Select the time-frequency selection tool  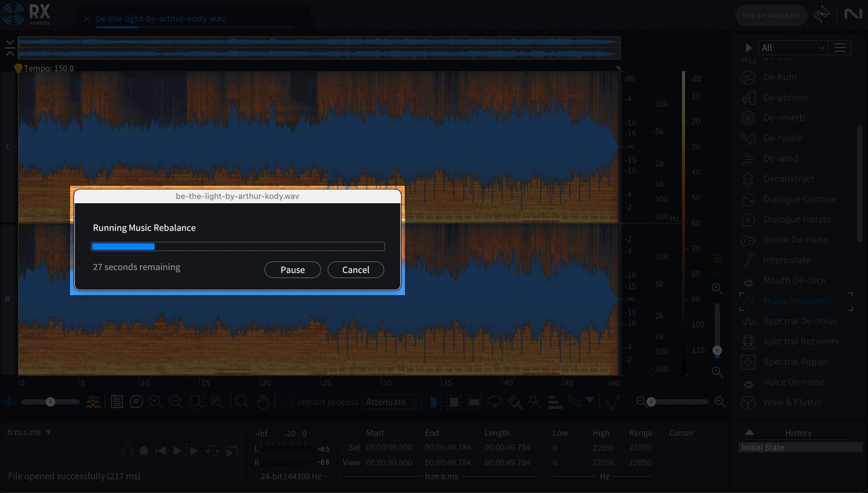454,402
